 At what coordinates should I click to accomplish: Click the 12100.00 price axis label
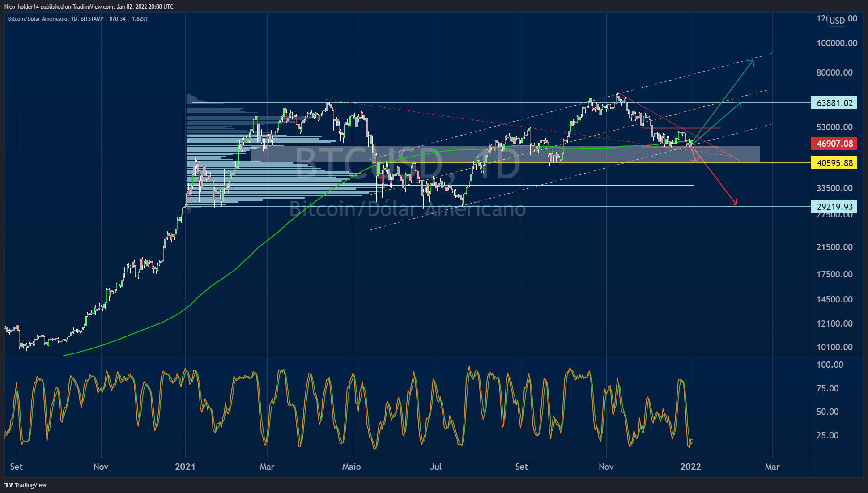click(x=834, y=323)
